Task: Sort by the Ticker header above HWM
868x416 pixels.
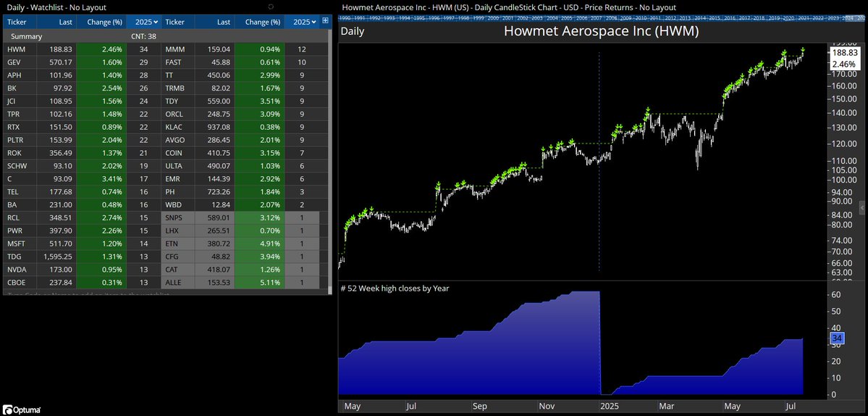Action: [20, 22]
